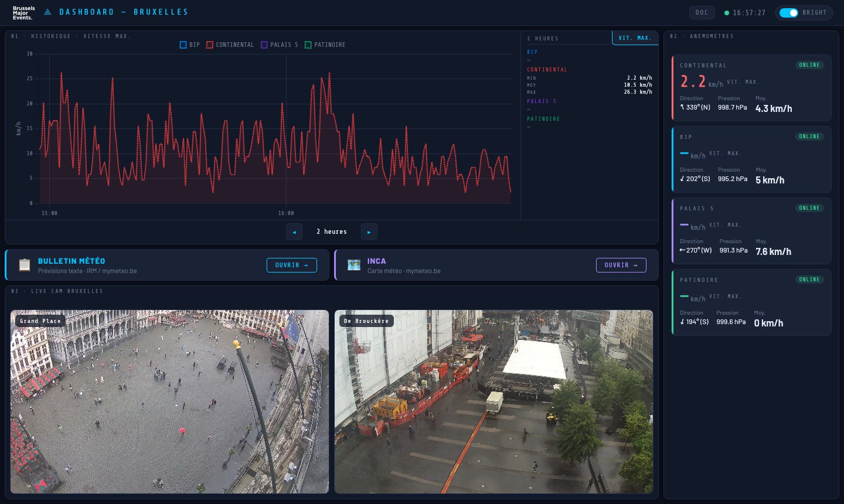Viewport: 844px width, 504px height.
Task: Toggle BIP series in chart legend
Action: click(x=189, y=45)
